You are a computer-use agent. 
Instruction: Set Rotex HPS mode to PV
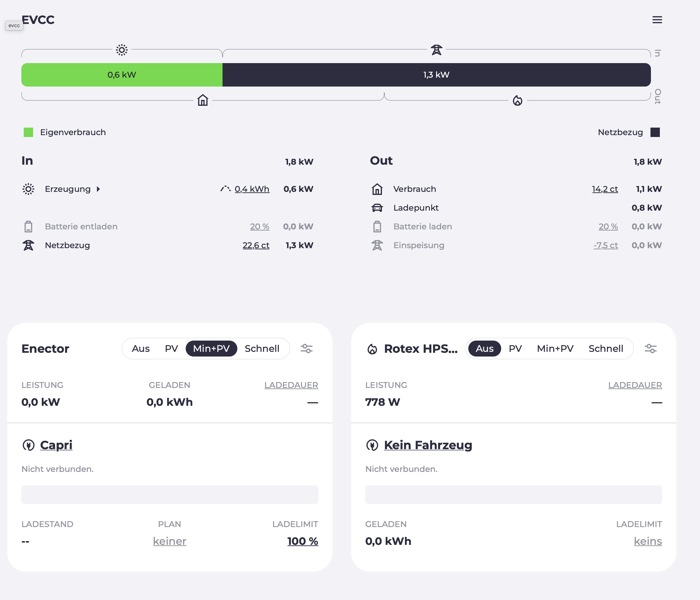click(x=515, y=349)
